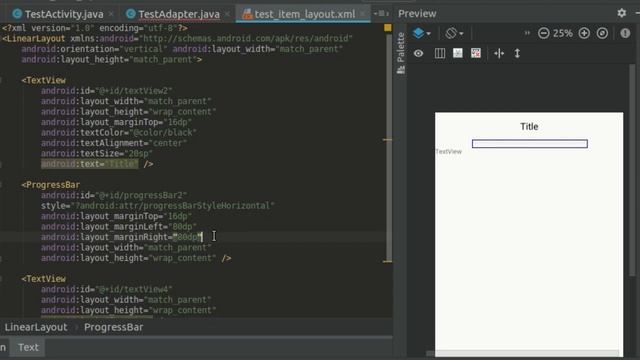The image size is (640, 360).
Task: Toggle the view options eye icon
Action: [x=418, y=53]
